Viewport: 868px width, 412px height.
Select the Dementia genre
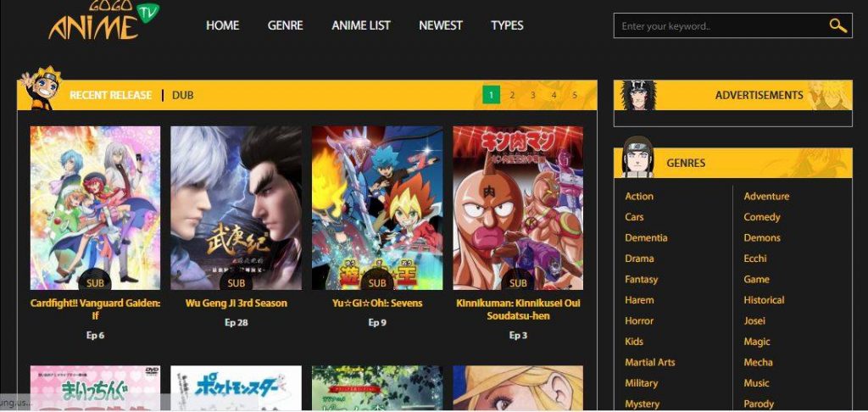pyautogui.click(x=646, y=237)
